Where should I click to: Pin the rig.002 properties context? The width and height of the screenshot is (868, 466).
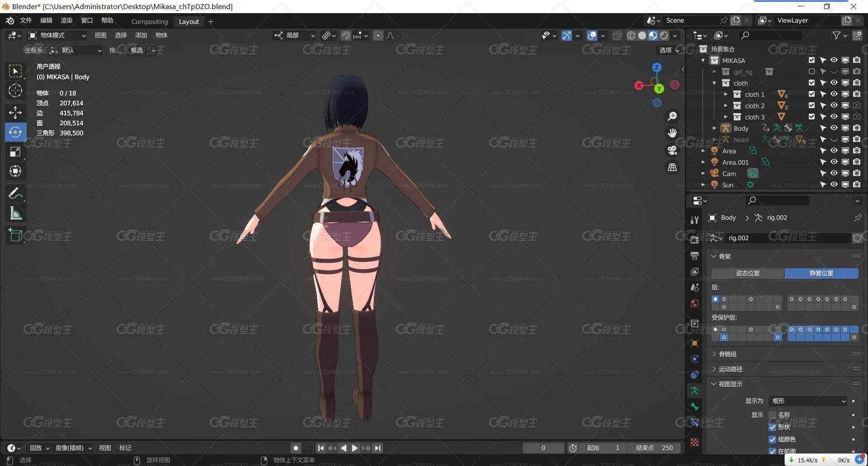click(858, 218)
